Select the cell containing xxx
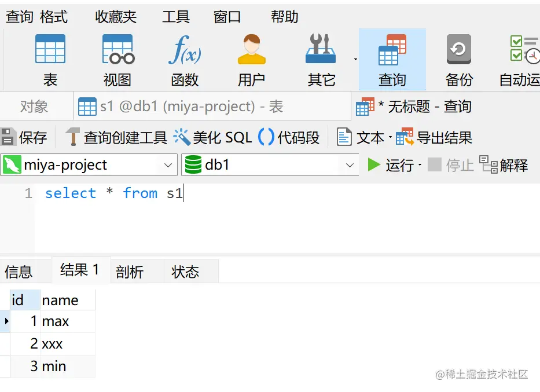Image resolution: width=540 pixels, height=392 pixels. pos(68,344)
